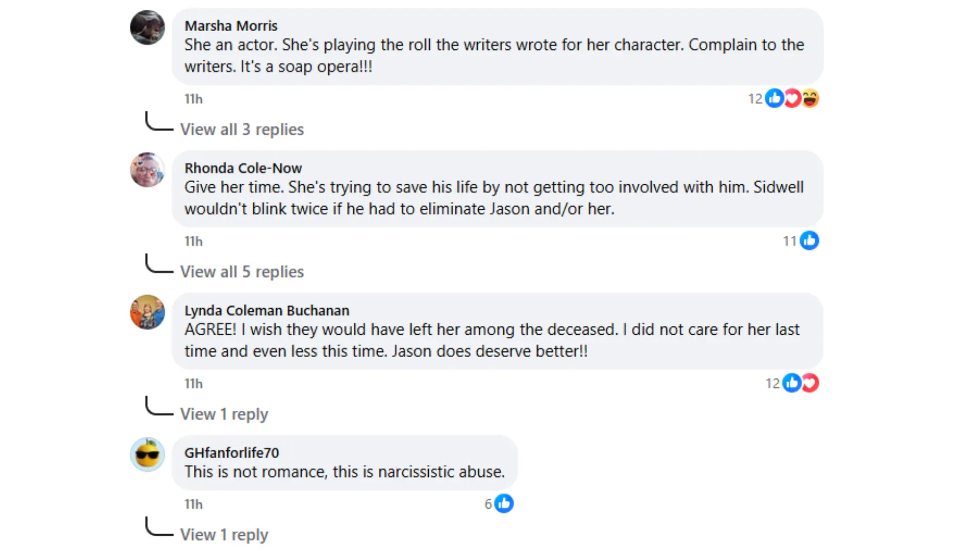Screen dimensions: 980x551
Task: Click the like reaction on Lynda Coleman Buchanan's comment
Action: (792, 383)
